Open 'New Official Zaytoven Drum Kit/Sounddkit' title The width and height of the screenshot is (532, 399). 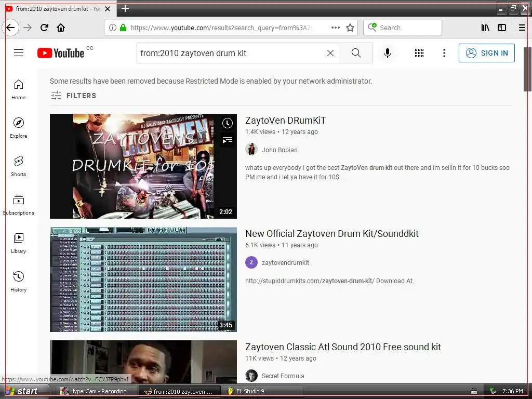(332, 234)
